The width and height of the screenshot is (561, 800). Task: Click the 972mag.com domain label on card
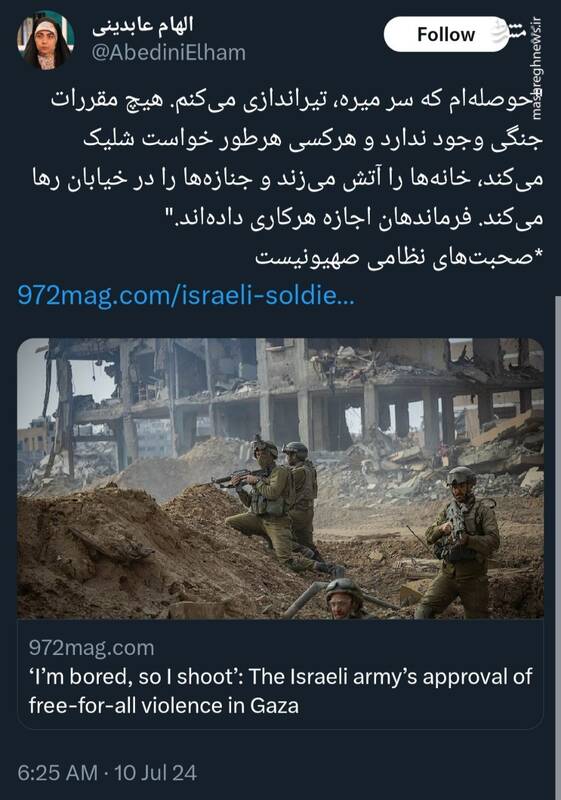coord(91,648)
